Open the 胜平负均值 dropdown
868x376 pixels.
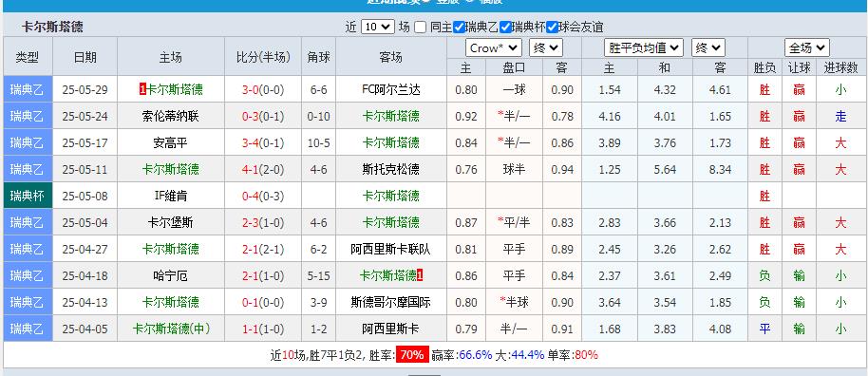644,48
